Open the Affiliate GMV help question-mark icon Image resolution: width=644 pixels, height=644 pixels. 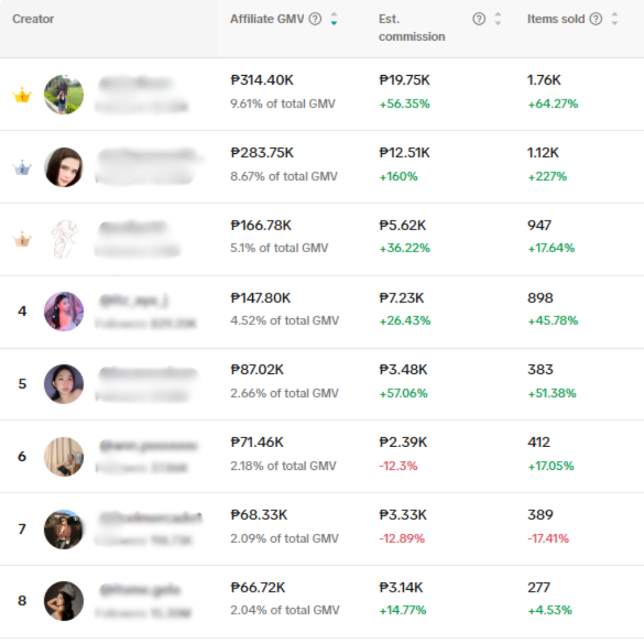(x=315, y=18)
